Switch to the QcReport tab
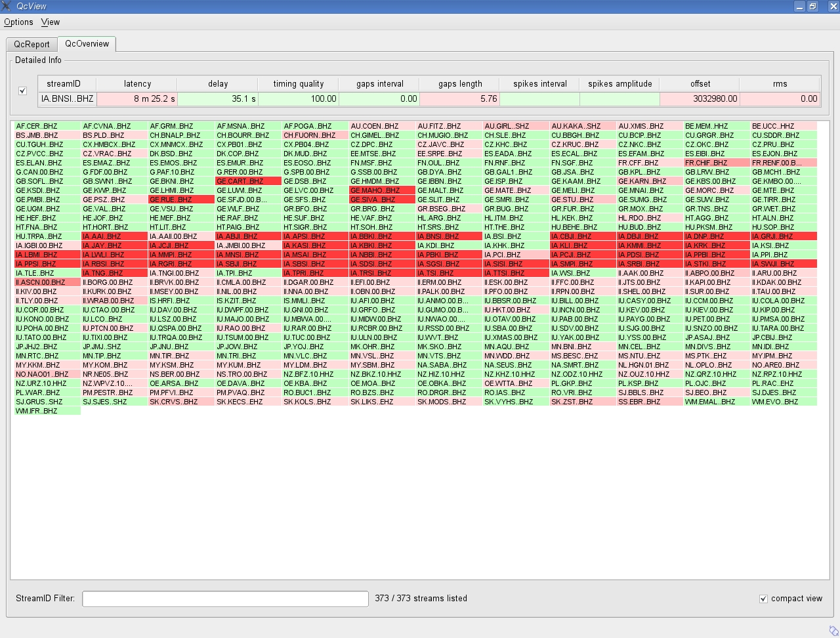The image size is (840, 638). [x=31, y=44]
